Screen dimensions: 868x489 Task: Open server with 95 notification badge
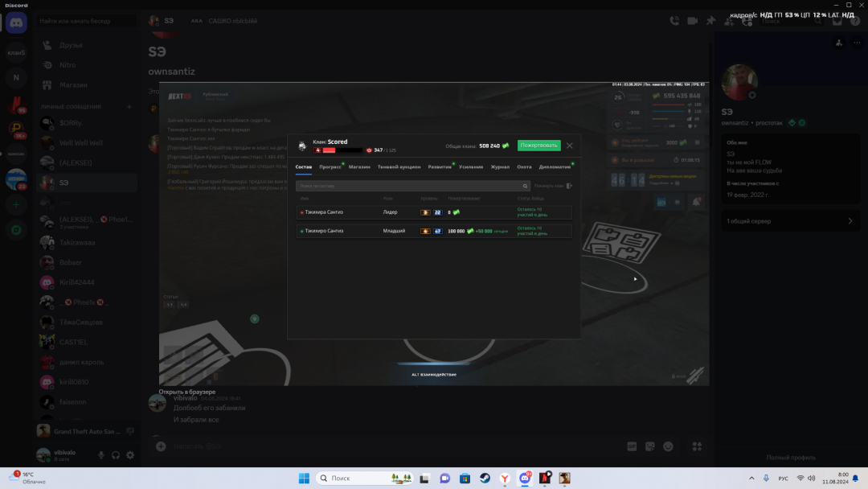[x=16, y=104]
